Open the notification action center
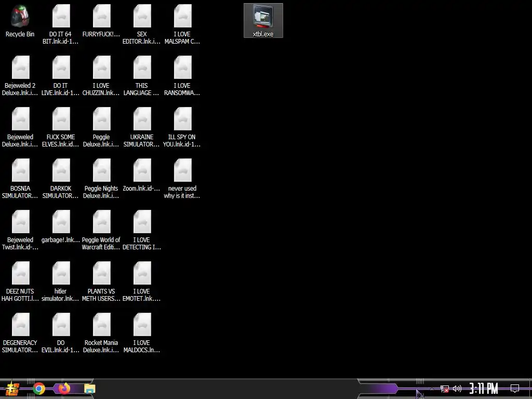The width and height of the screenshot is (532, 399). 515,389
